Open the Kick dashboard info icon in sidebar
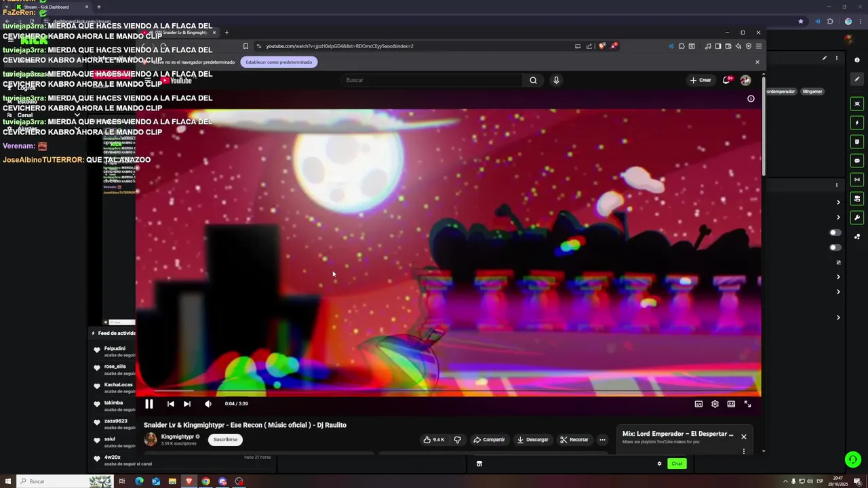The image size is (868, 488). tap(857, 60)
